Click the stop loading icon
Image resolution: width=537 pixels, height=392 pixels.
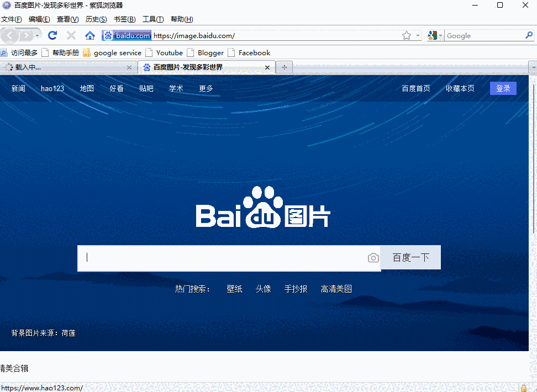coord(71,35)
